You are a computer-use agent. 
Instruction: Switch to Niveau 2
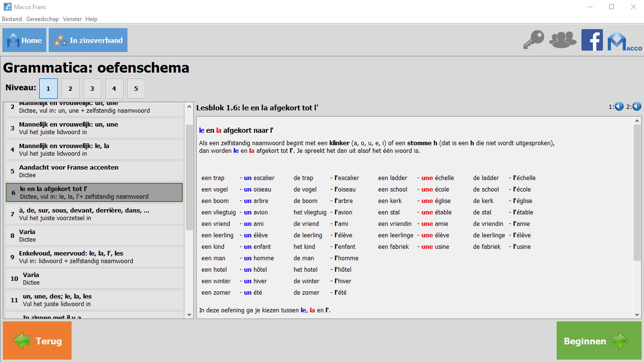point(70,89)
